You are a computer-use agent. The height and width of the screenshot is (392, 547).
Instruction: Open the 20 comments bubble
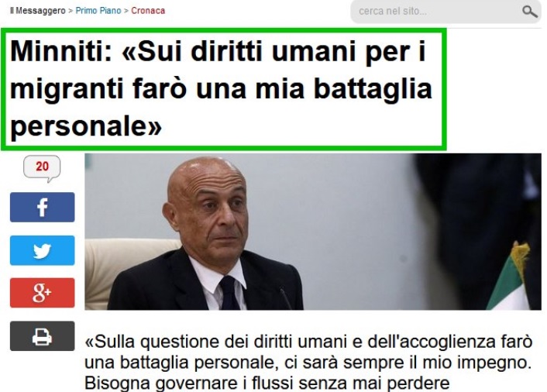click(x=42, y=168)
